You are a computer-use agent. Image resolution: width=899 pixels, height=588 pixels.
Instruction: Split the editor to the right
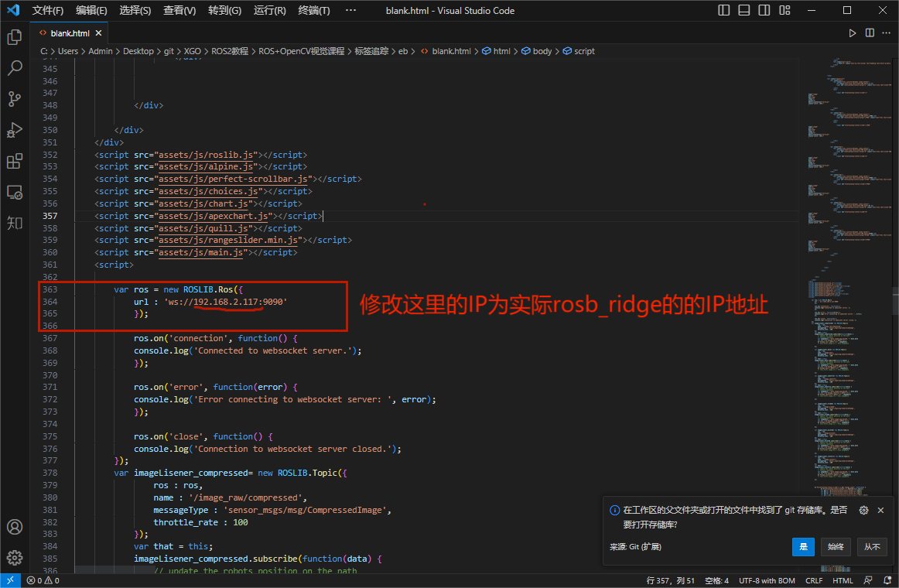pos(870,33)
